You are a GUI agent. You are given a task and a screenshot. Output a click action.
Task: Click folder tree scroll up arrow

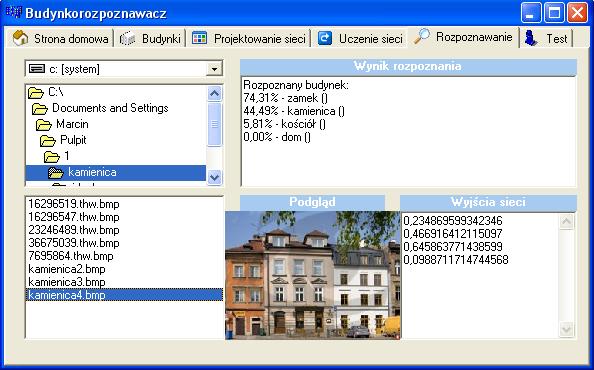[x=214, y=94]
